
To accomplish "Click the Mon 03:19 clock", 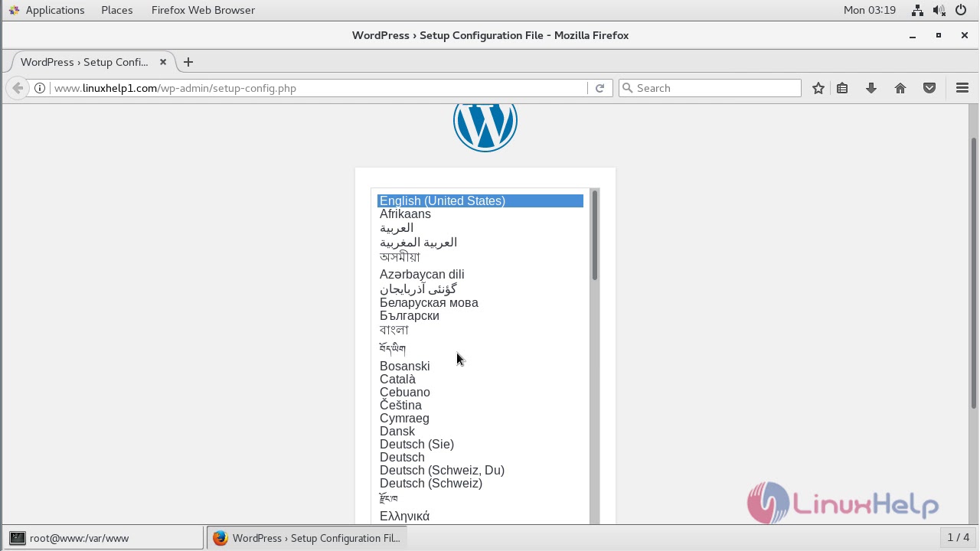I will tap(869, 10).
